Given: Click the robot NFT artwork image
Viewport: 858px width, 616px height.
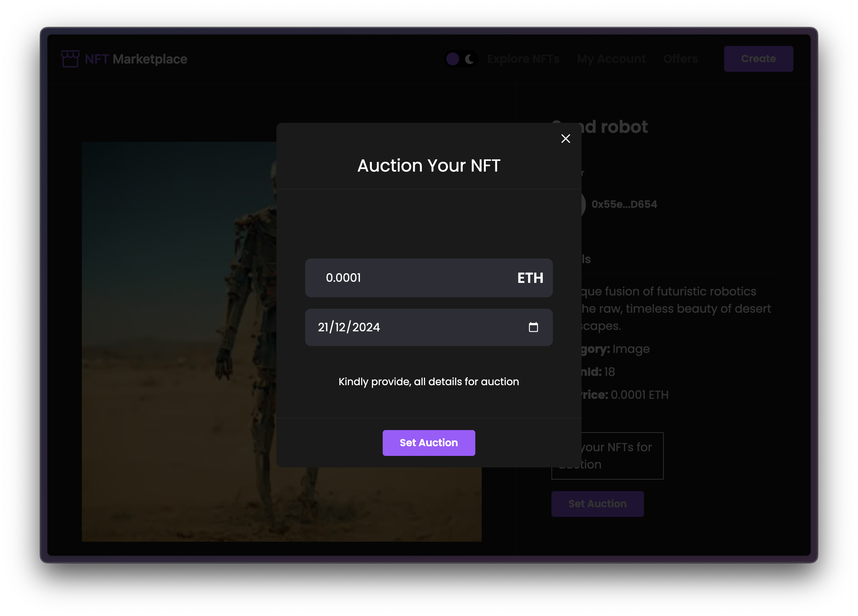Looking at the screenshot, I should [x=178, y=341].
